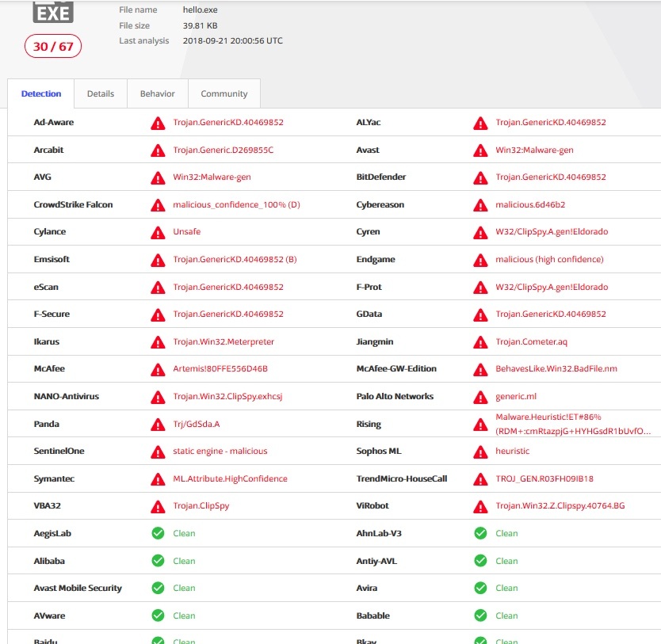This screenshot has height=644, width=661.
Task: Click the Babable clean checkmark icon
Action: click(x=480, y=615)
